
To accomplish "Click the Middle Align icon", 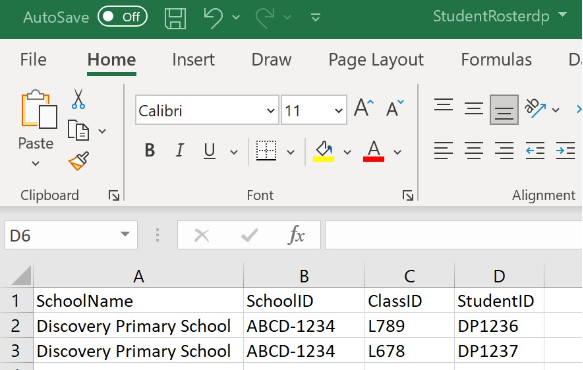I will click(474, 109).
